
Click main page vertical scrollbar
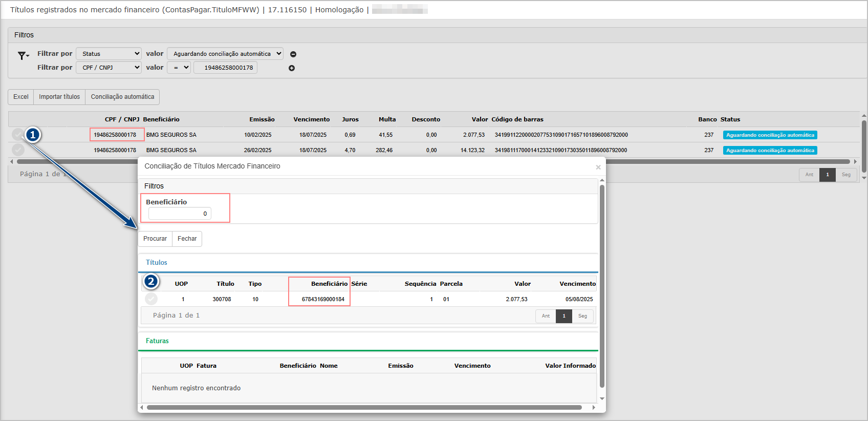(864, 146)
